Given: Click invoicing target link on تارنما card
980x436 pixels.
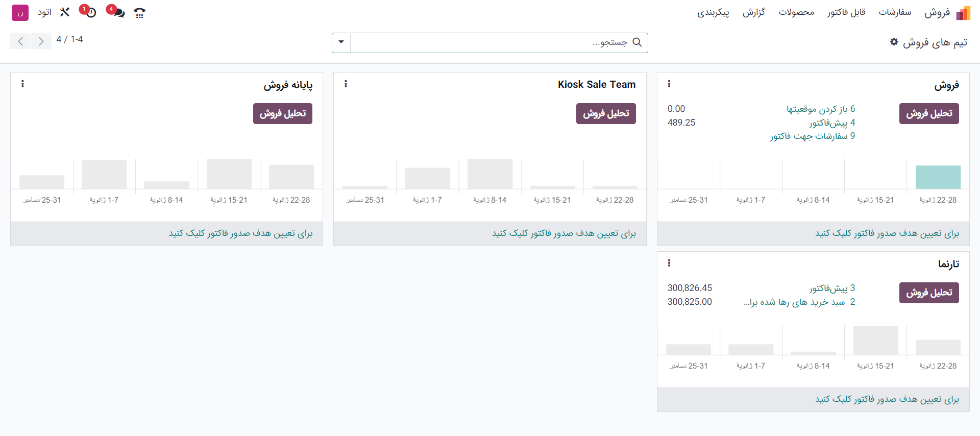Looking at the screenshot, I should point(887,399).
